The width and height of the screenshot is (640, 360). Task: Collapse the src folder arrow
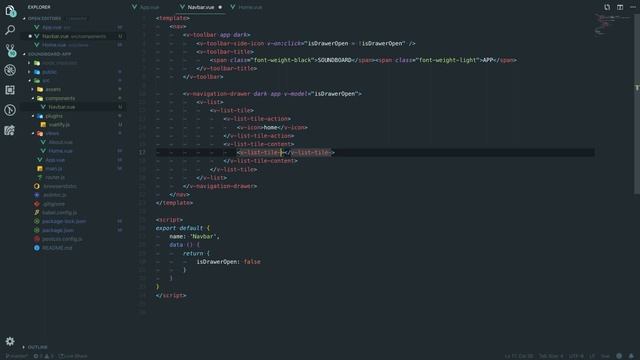pyautogui.click(x=29, y=80)
